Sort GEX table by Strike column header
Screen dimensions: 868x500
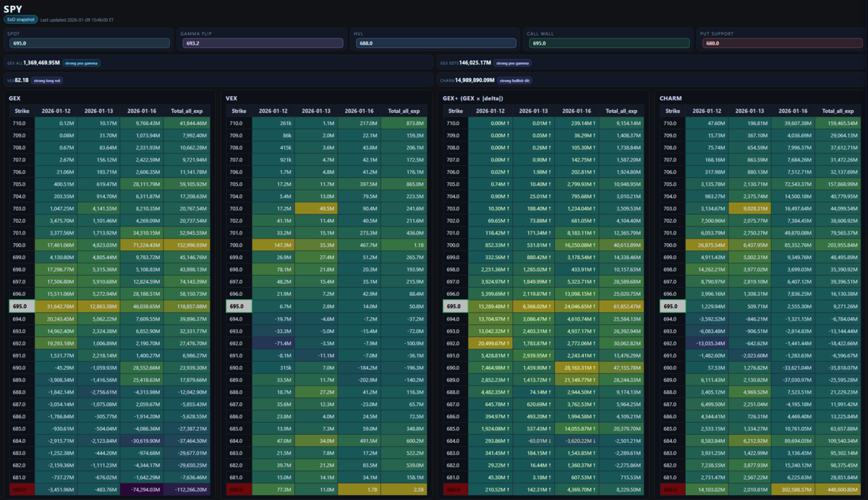[22, 111]
